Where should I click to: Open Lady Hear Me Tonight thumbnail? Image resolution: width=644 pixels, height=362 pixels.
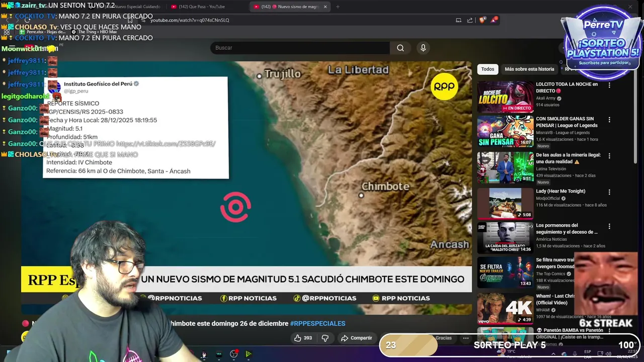click(x=505, y=203)
